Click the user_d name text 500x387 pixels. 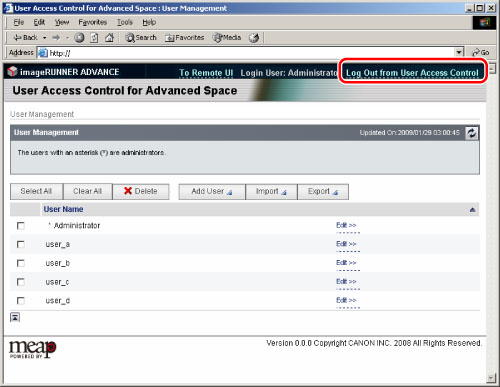58,301
